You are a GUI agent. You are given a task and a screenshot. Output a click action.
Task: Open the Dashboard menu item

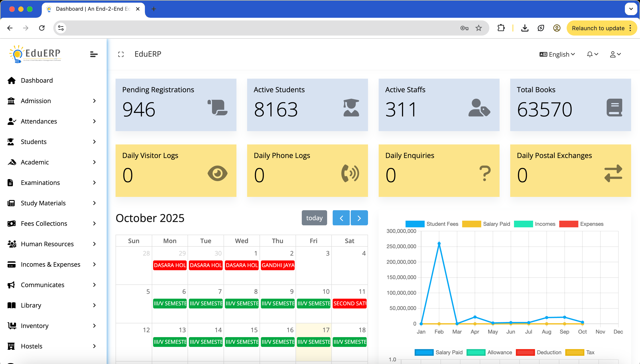(37, 80)
